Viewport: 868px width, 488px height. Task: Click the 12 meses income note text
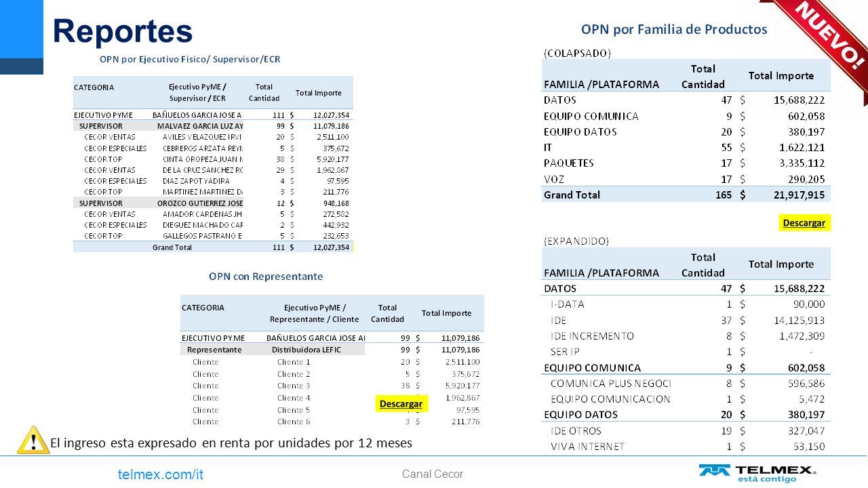tap(231, 443)
